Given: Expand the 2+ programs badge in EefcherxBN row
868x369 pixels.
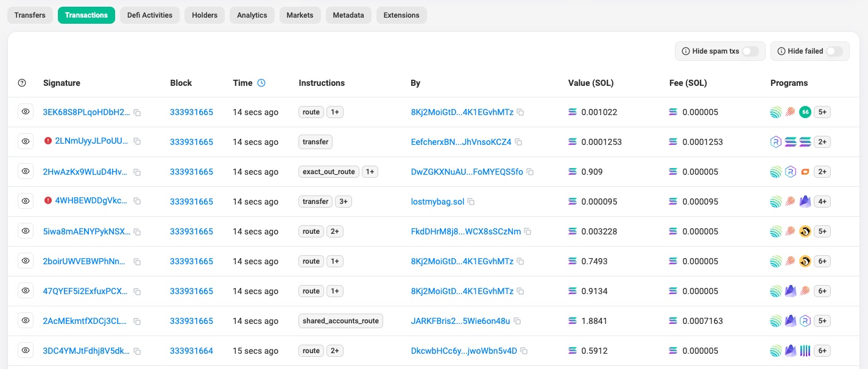Looking at the screenshot, I should (822, 142).
